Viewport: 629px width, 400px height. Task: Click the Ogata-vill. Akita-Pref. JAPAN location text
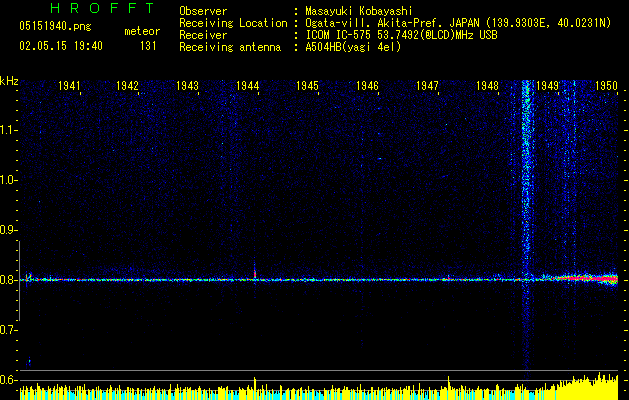pyautogui.click(x=458, y=23)
